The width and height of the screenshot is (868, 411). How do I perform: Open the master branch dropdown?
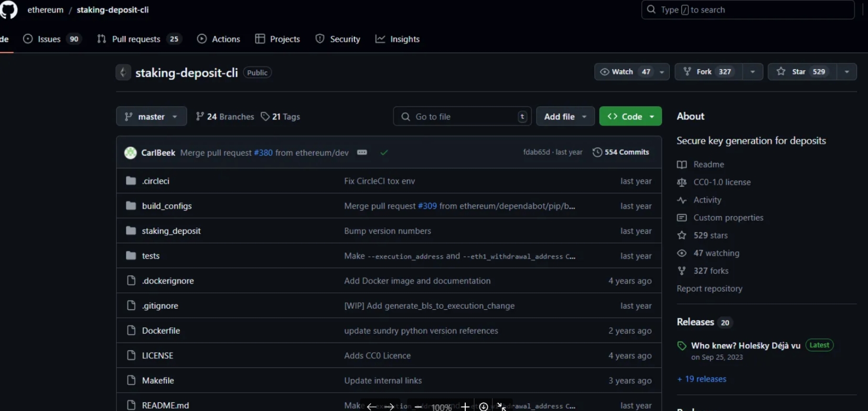(151, 117)
